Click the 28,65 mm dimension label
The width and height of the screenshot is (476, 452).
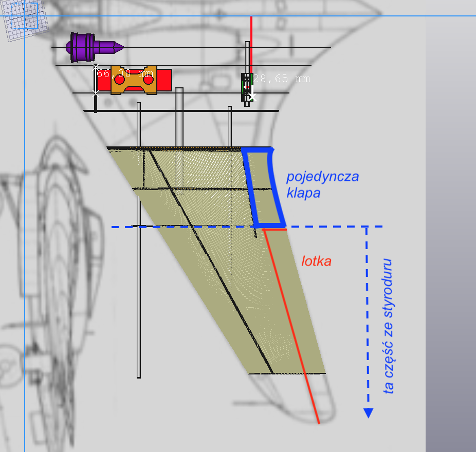click(283, 79)
